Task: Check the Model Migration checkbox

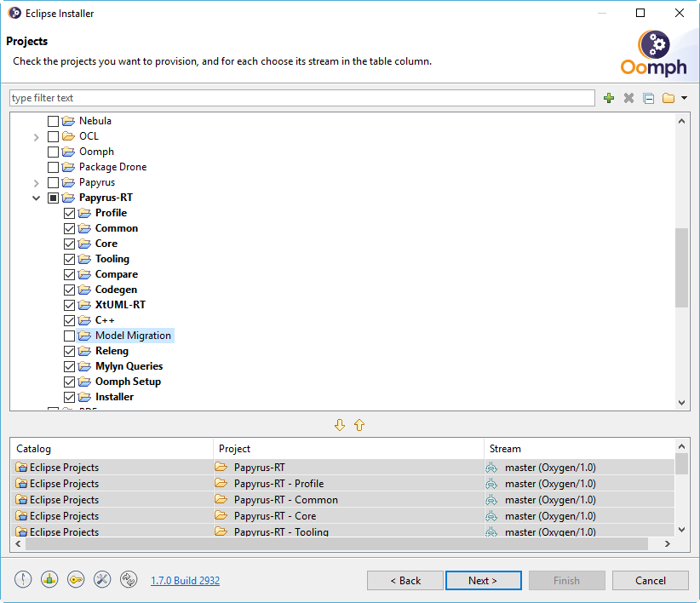Action: pos(69,336)
